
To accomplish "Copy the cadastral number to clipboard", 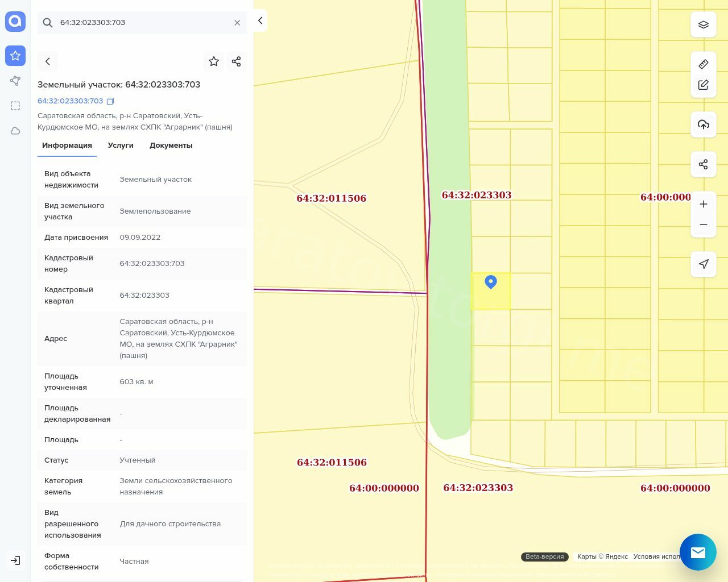I will (x=110, y=101).
